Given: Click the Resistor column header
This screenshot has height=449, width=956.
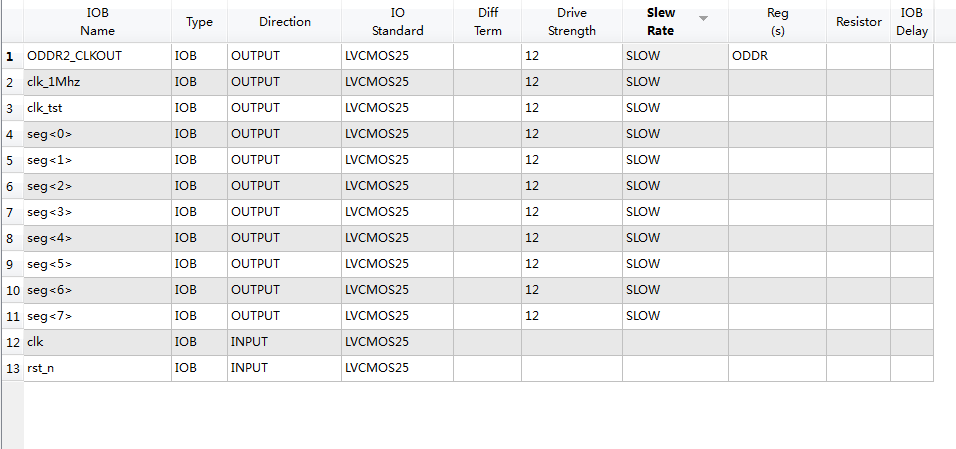Looking at the screenshot, I should click(x=858, y=22).
